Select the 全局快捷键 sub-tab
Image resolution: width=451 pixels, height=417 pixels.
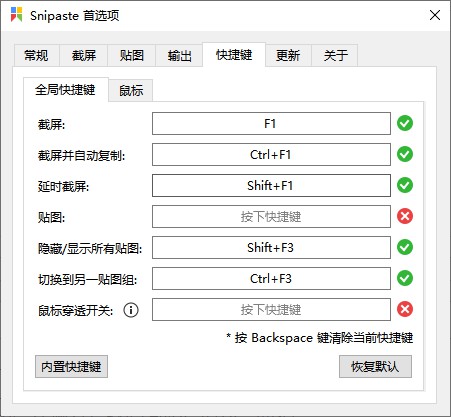click(x=66, y=90)
